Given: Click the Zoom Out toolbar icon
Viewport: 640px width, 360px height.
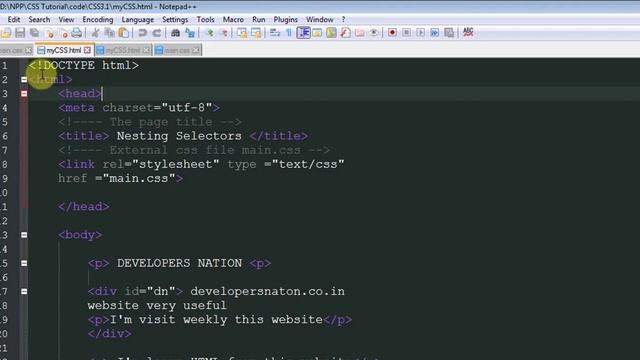Looking at the screenshot, I should pyautogui.click(x=223, y=33).
